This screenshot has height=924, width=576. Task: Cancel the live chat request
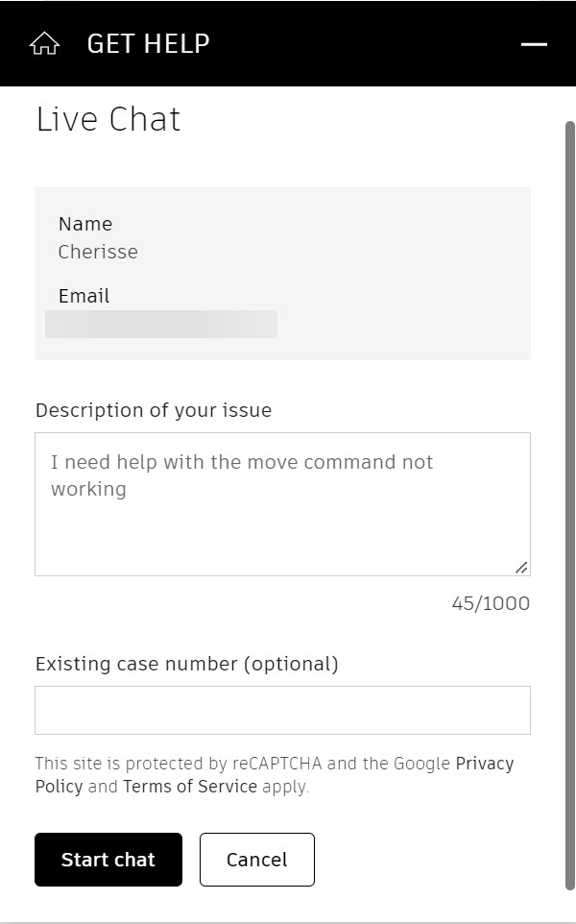point(256,860)
